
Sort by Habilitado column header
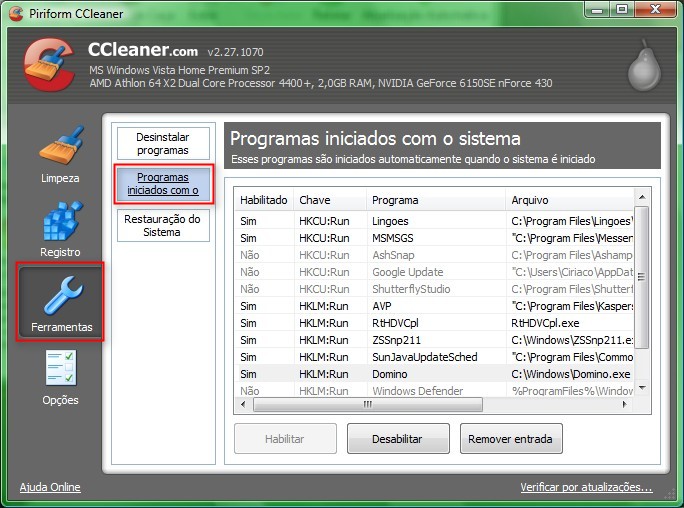pos(263,200)
